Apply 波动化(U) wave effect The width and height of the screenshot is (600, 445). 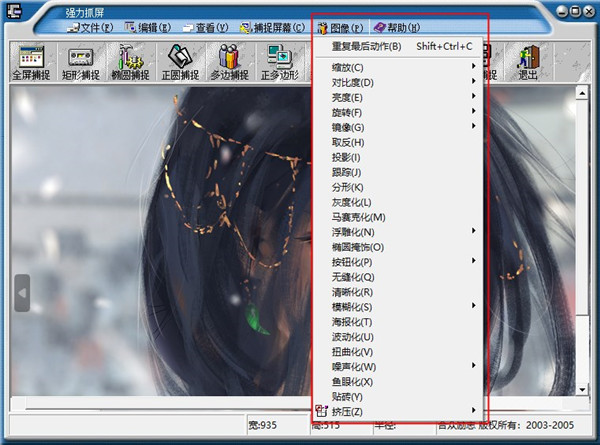(x=398, y=337)
